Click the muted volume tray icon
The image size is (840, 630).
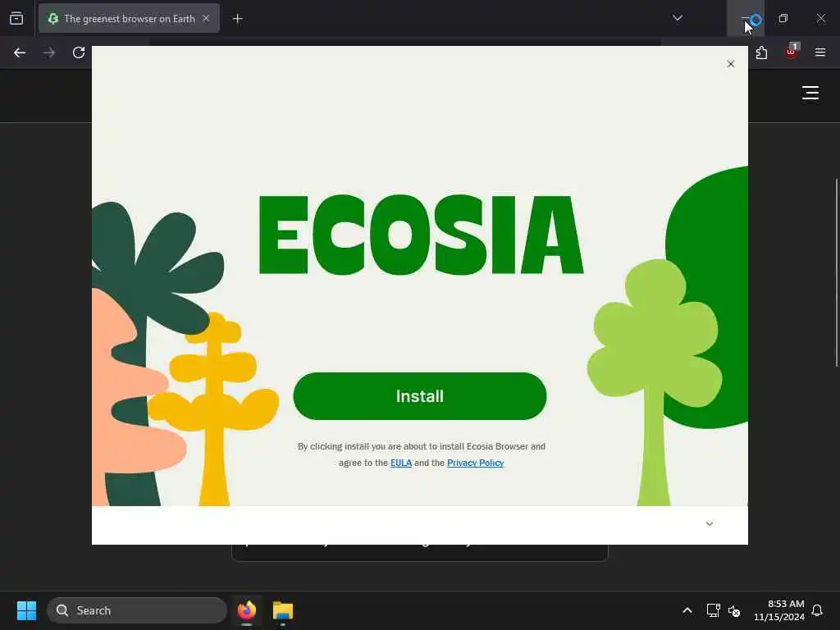click(x=734, y=610)
